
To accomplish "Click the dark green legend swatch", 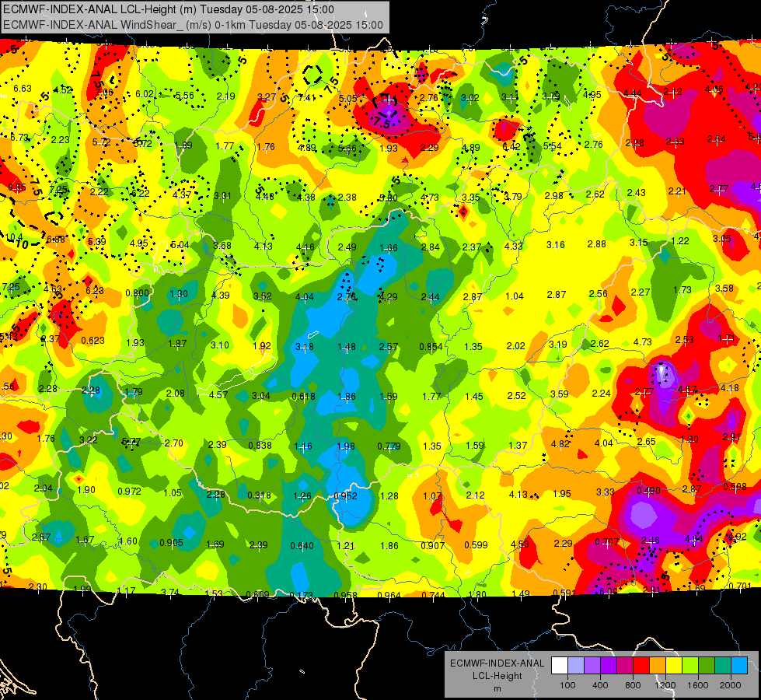I will 707,666.
